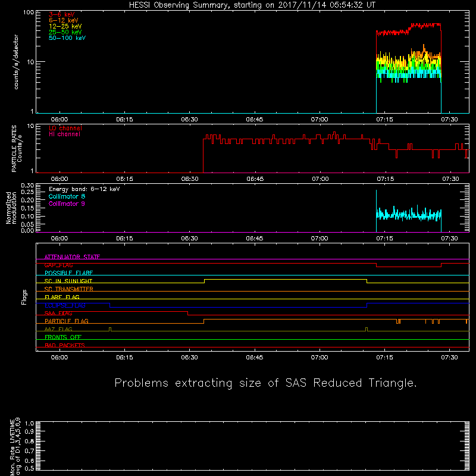
Task: Click the HESSI Observing Summary title text
Action: [x=252, y=5]
